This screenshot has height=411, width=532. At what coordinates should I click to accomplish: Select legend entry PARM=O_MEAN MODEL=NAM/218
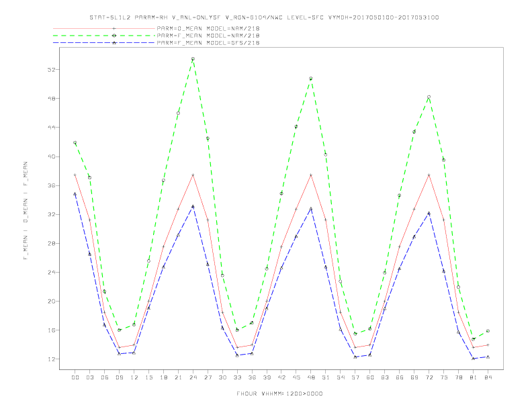click(208, 28)
